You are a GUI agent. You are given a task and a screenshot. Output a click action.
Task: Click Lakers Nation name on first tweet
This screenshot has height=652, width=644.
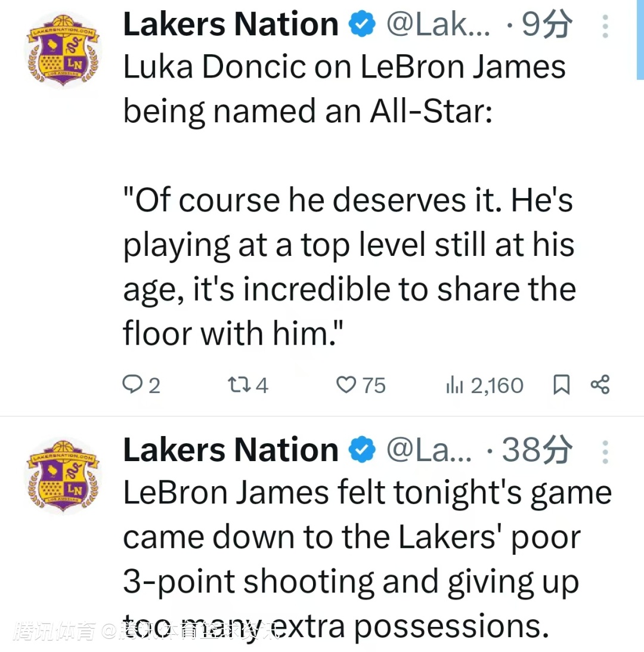coord(230,25)
